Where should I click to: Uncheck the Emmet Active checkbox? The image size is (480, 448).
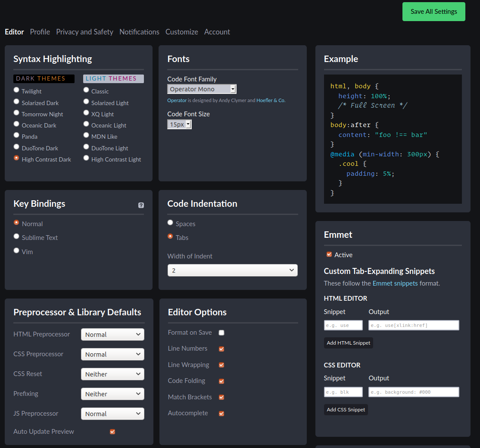(329, 255)
